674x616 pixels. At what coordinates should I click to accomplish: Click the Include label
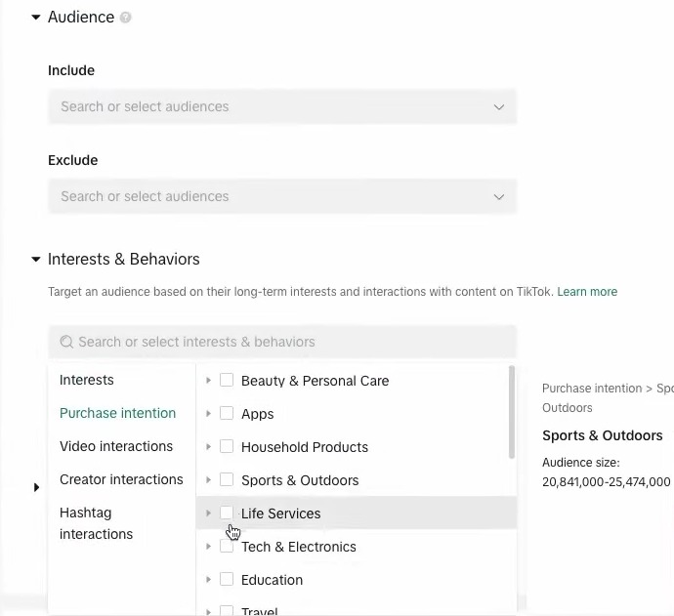[71, 70]
